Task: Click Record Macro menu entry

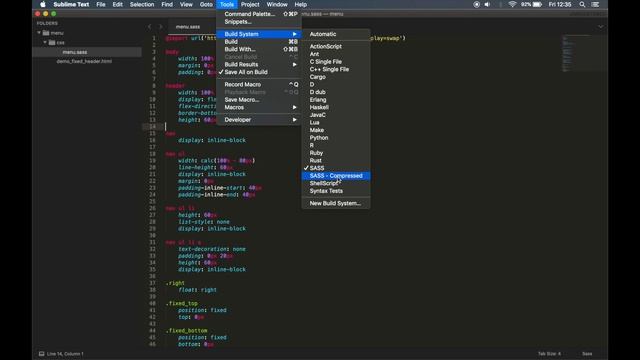Action: click(259, 84)
